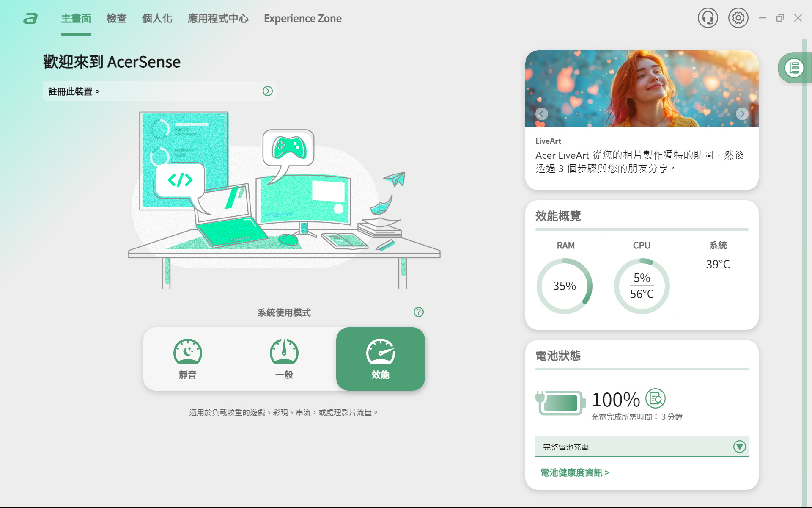Image resolution: width=812 pixels, height=508 pixels.
Task: Click the performance mode description text
Action: pos(283,412)
